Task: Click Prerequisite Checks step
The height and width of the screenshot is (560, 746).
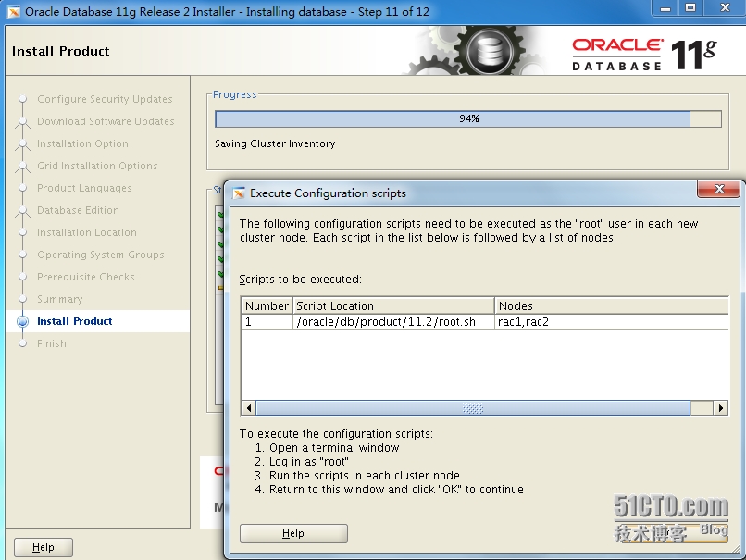Action: click(86, 277)
